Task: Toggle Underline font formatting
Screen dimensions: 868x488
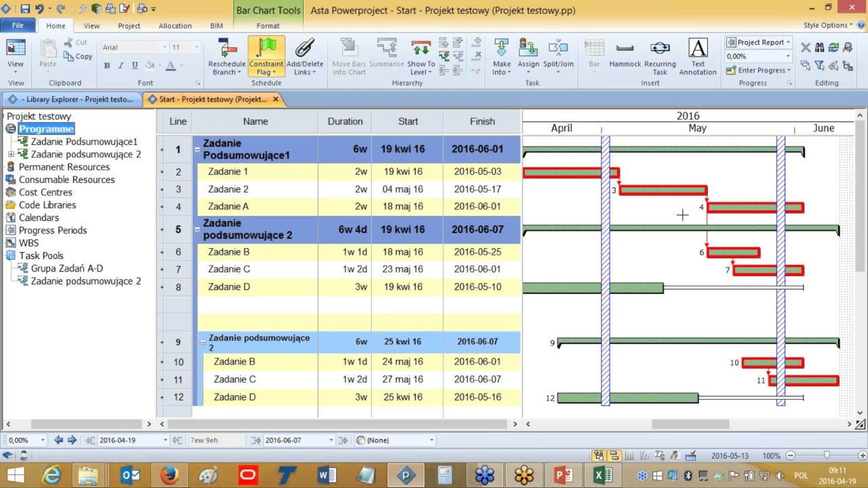Action: click(x=135, y=66)
